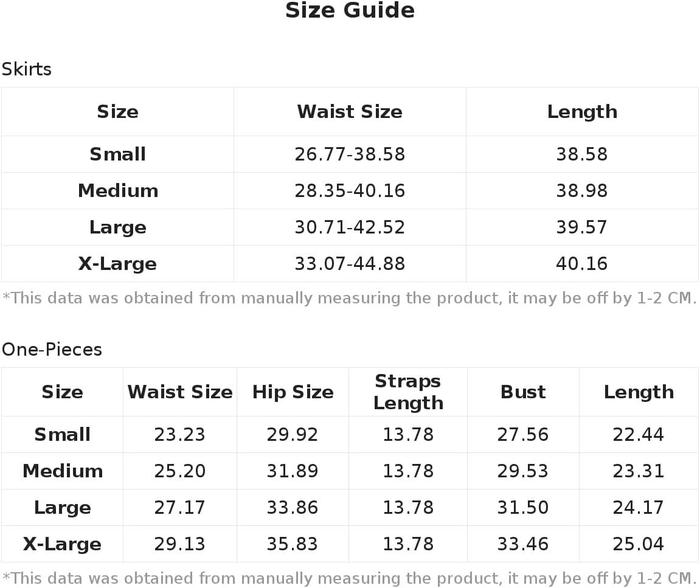Viewport: 700px width, 588px height.
Task: Select Small one-piece waist 23.23
Action: click(179, 434)
